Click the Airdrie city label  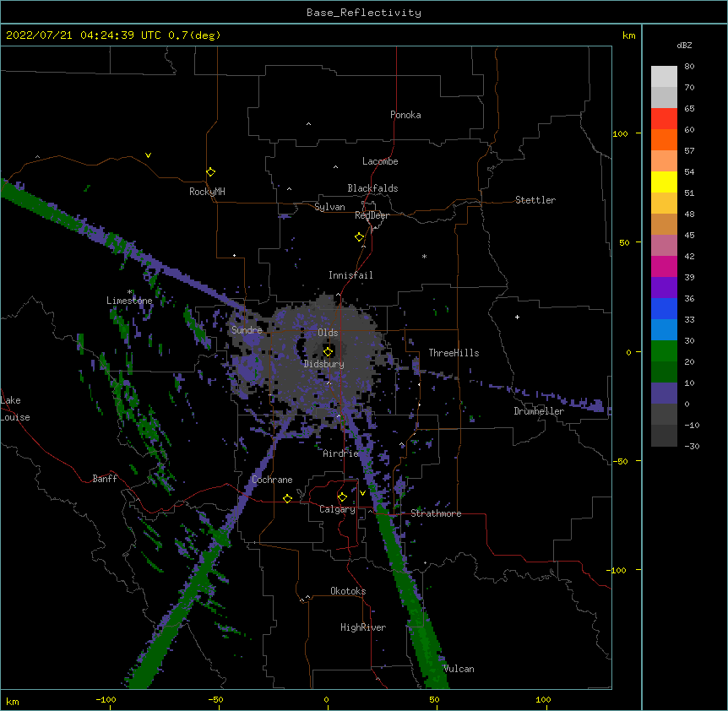tap(340, 453)
